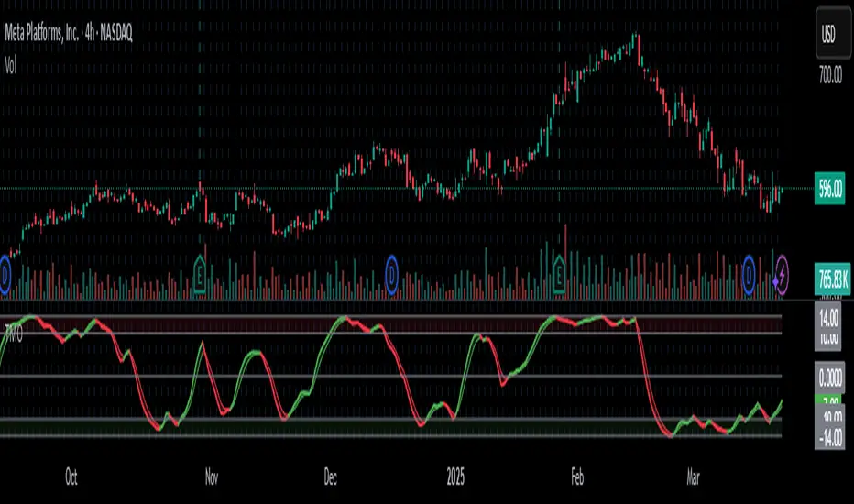
Task: Open the dividend marker after Mar
Action: 749,275
